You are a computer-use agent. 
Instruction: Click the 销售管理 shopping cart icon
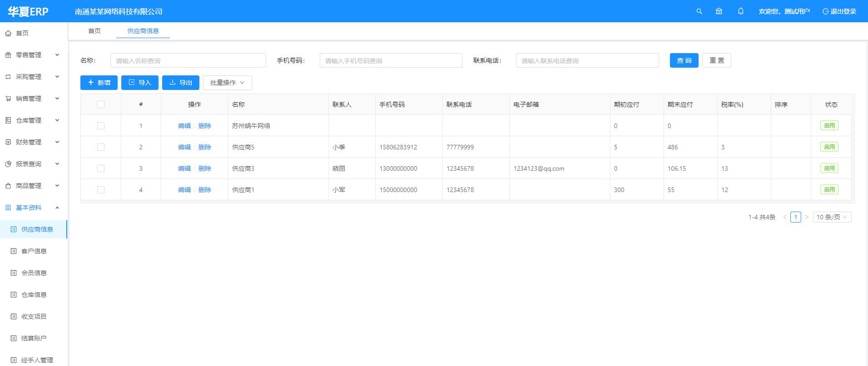pyautogui.click(x=8, y=99)
